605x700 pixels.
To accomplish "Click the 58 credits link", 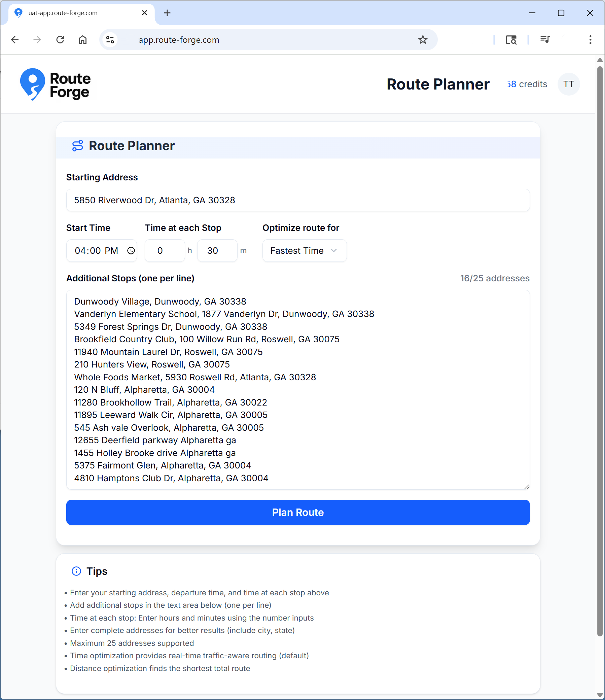I will (527, 84).
